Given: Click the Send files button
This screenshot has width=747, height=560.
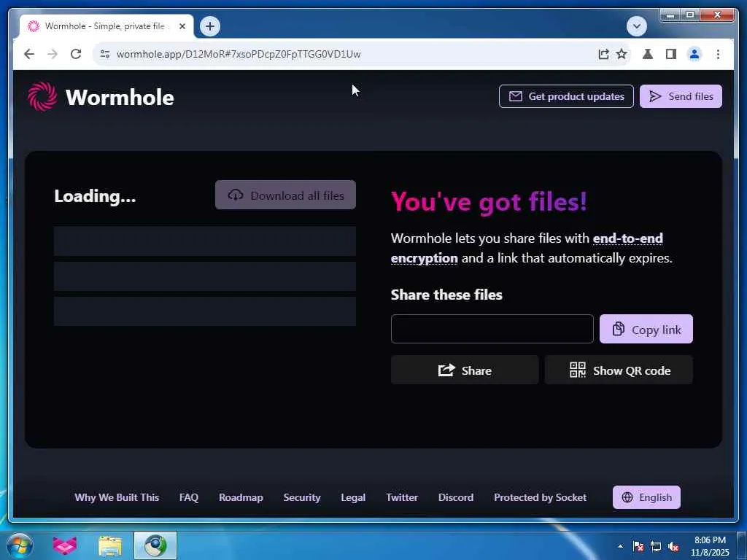Looking at the screenshot, I should (x=681, y=96).
